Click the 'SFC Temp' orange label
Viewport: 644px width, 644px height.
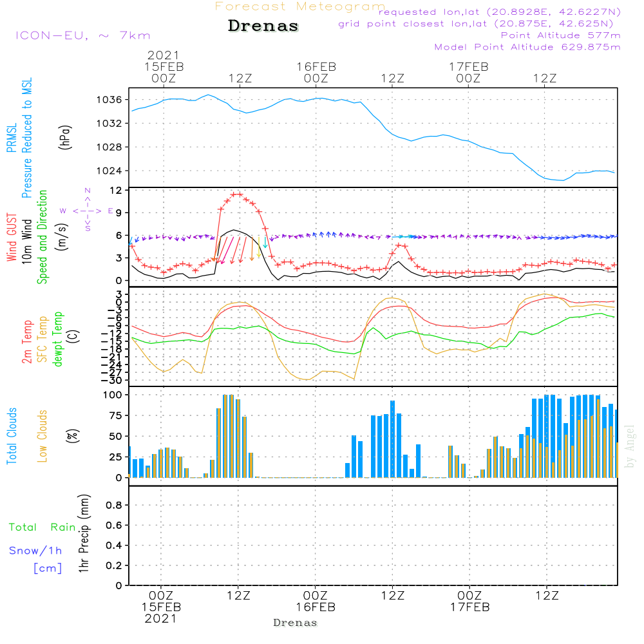[43, 339]
